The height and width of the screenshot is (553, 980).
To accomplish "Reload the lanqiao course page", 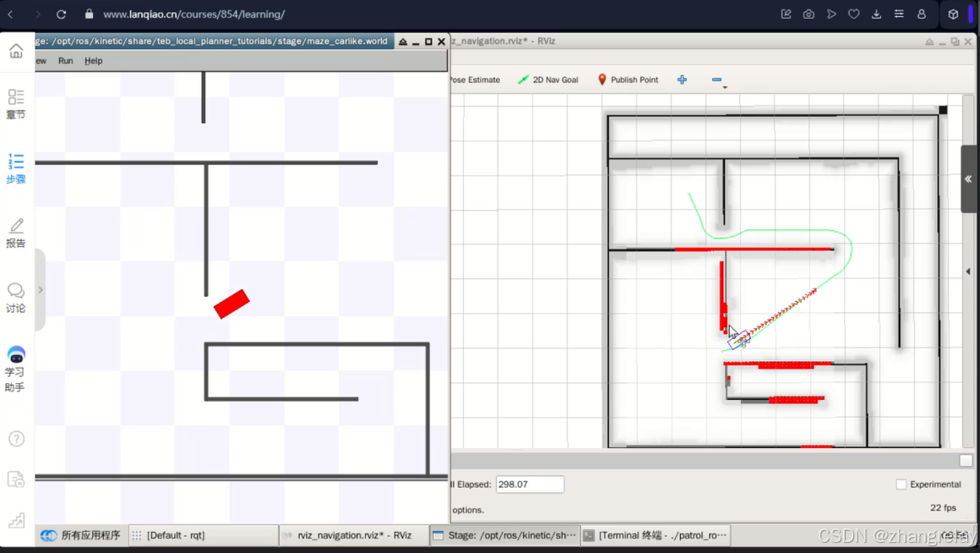I will click(61, 14).
